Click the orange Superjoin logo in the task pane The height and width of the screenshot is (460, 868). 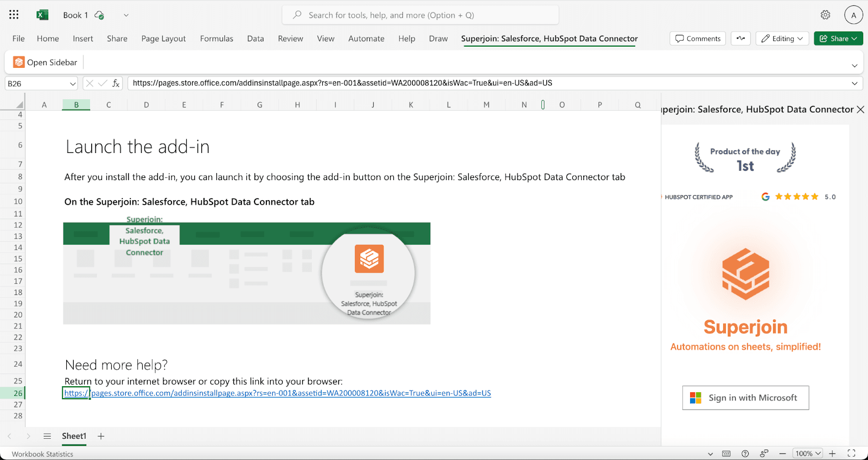[745, 274]
